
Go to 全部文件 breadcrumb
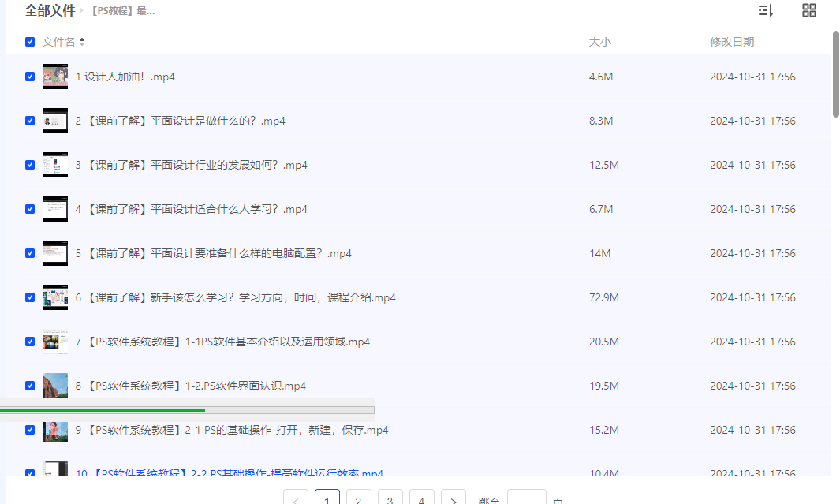[50, 11]
